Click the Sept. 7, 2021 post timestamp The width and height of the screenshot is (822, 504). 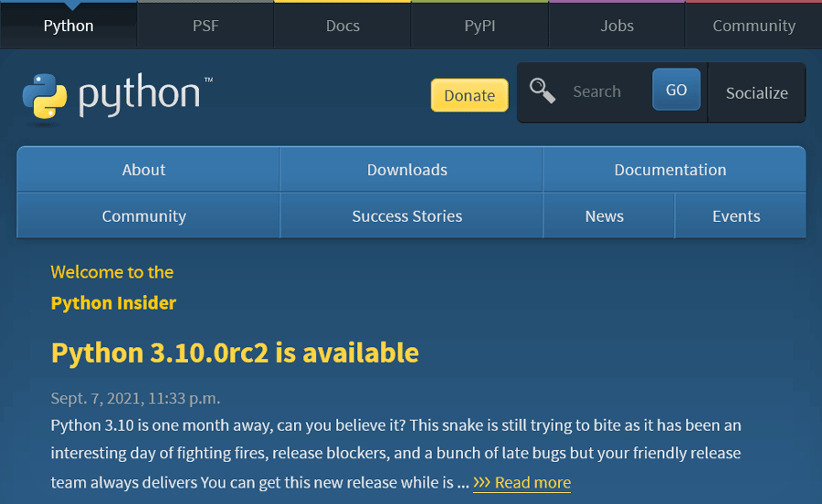click(x=135, y=398)
